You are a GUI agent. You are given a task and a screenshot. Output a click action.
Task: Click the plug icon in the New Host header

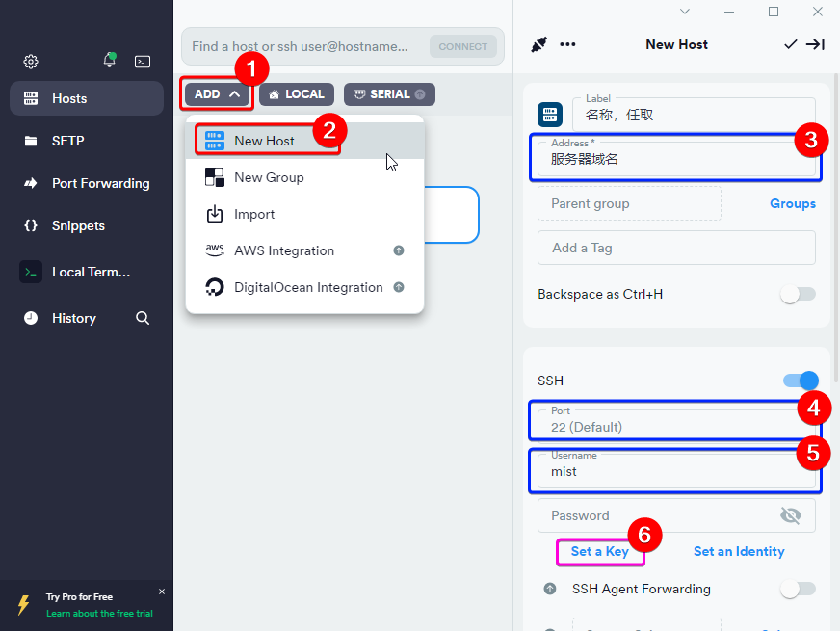(x=538, y=44)
